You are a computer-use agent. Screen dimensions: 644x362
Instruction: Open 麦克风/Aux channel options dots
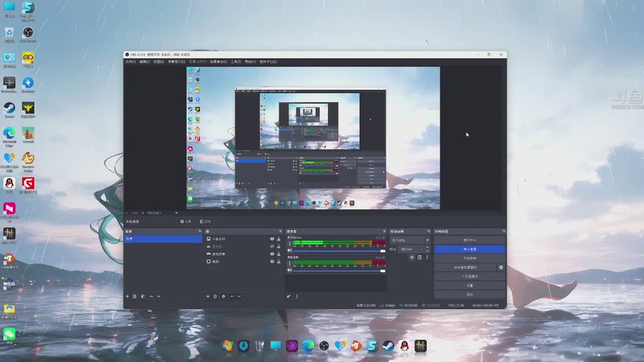click(x=290, y=244)
